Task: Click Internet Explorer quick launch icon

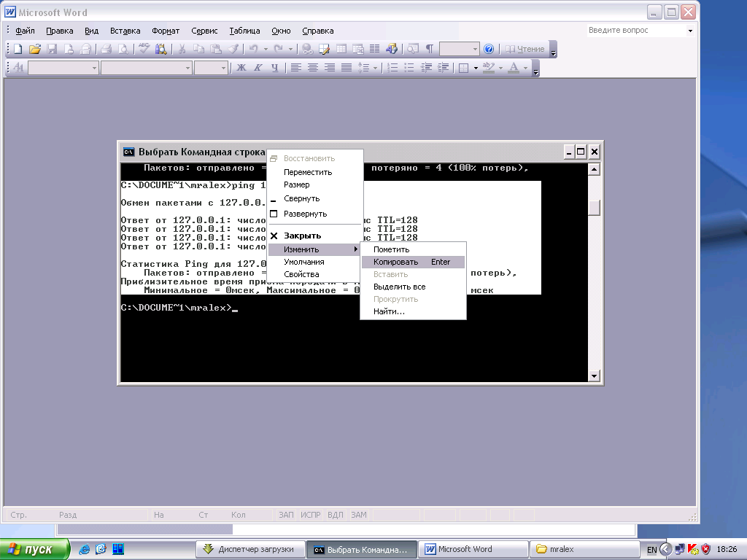Action: [85, 549]
